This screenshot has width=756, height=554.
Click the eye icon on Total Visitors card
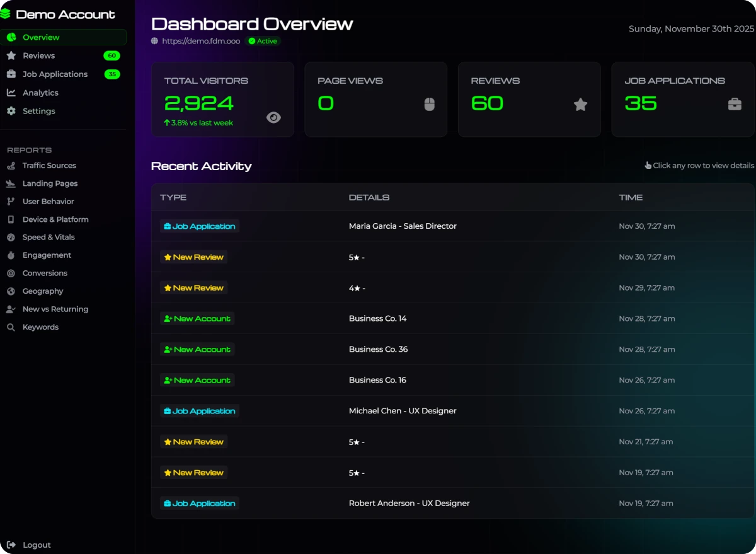[273, 117]
